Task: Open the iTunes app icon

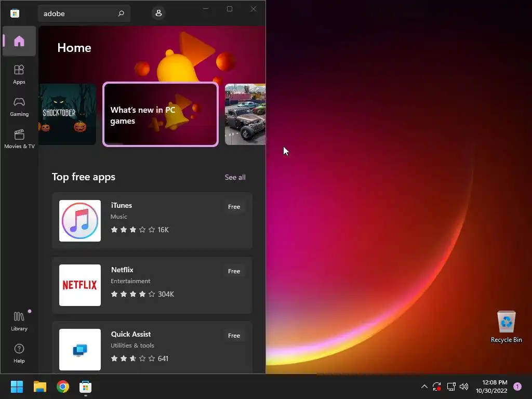Action: (x=79, y=220)
